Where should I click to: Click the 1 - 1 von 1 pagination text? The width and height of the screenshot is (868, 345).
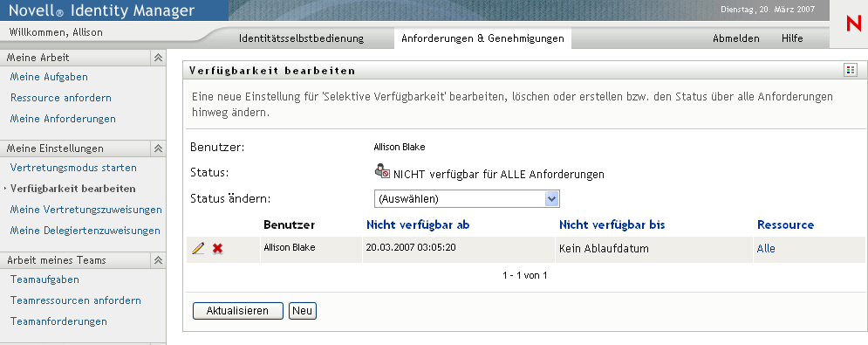coord(525,275)
